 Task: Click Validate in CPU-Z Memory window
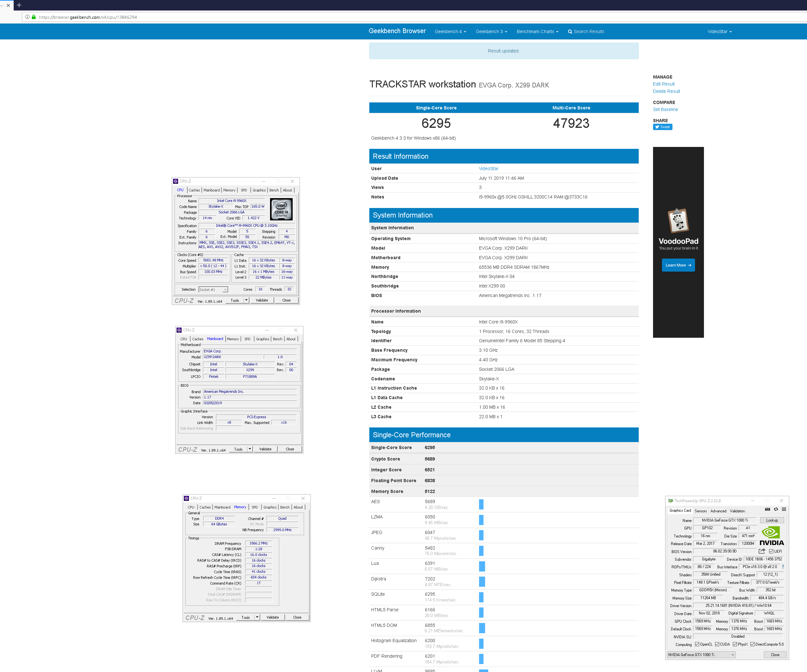click(273, 617)
